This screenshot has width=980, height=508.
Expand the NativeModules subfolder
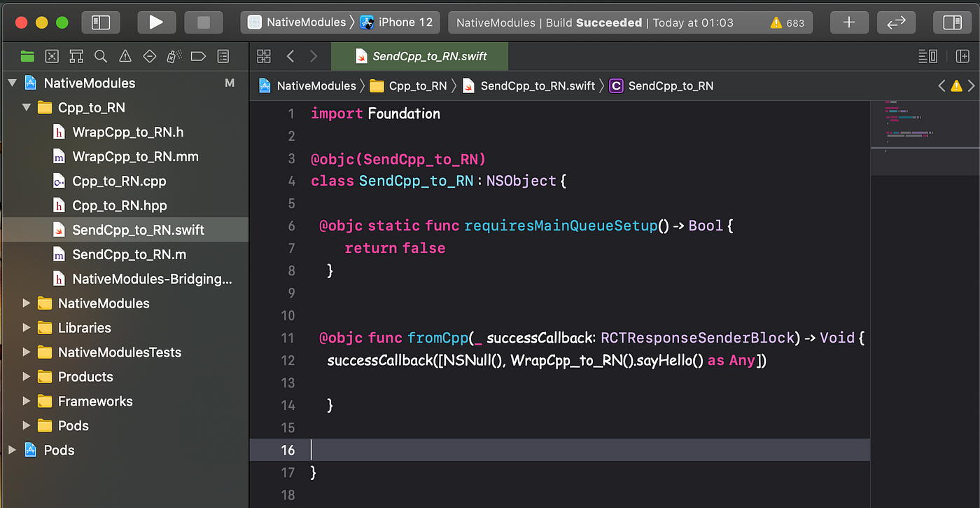coord(27,303)
